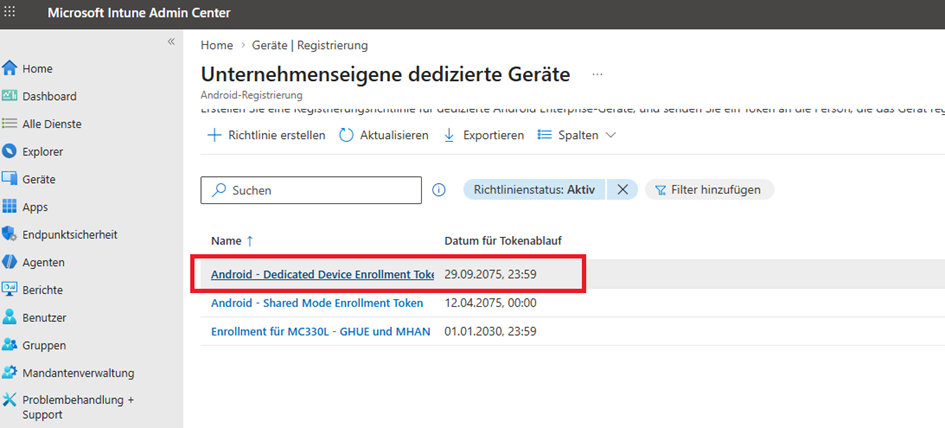Image resolution: width=945 pixels, height=428 pixels.
Task: Open Apps in sidebar
Action: pyautogui.click(x=35, y=207)
